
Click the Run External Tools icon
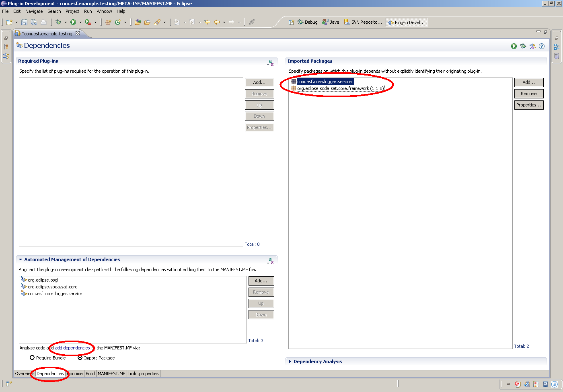pyautogui.click(x=88, y=22)
